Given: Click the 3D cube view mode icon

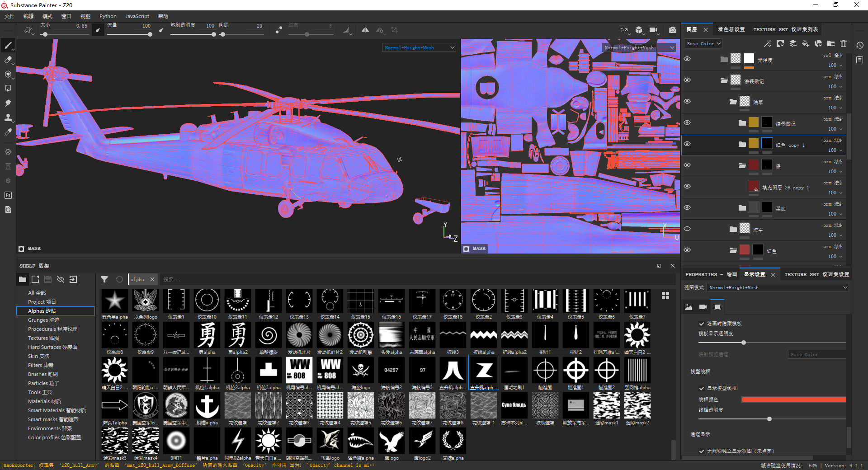Looking at the screenshot, I should coord(639,30).
